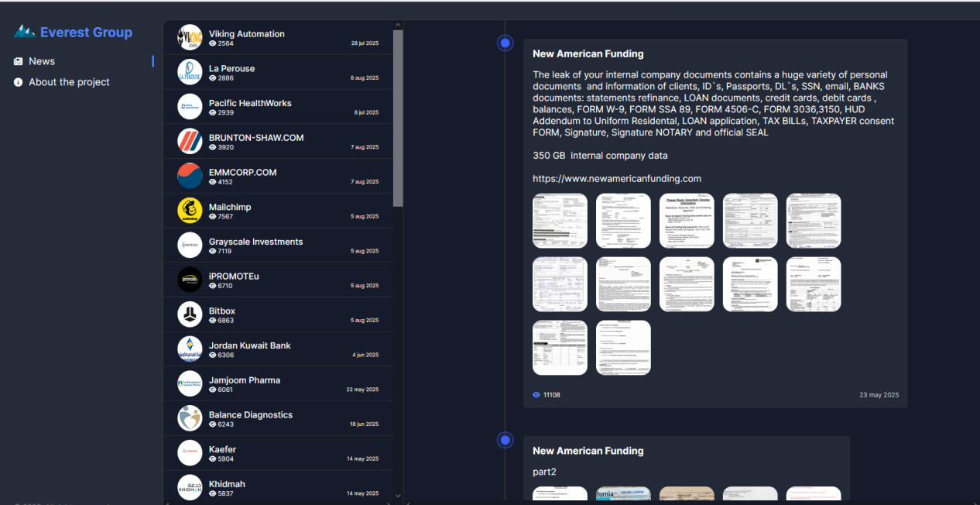Click the 23 may 2025 post date
The height and width of the screenshot is (505, 980).
point(879,395)
